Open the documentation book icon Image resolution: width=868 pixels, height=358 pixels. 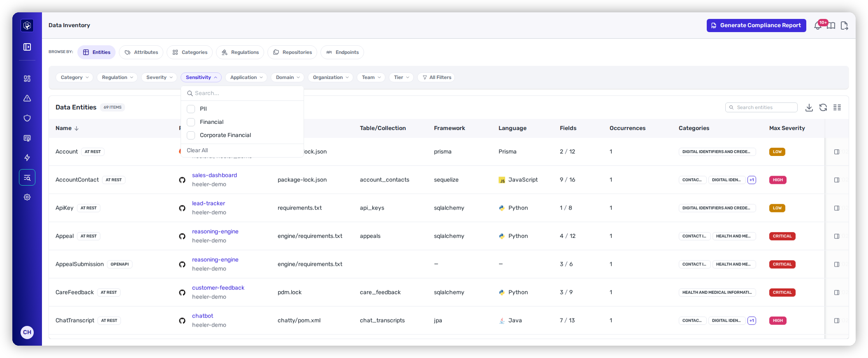coord(831,26)
